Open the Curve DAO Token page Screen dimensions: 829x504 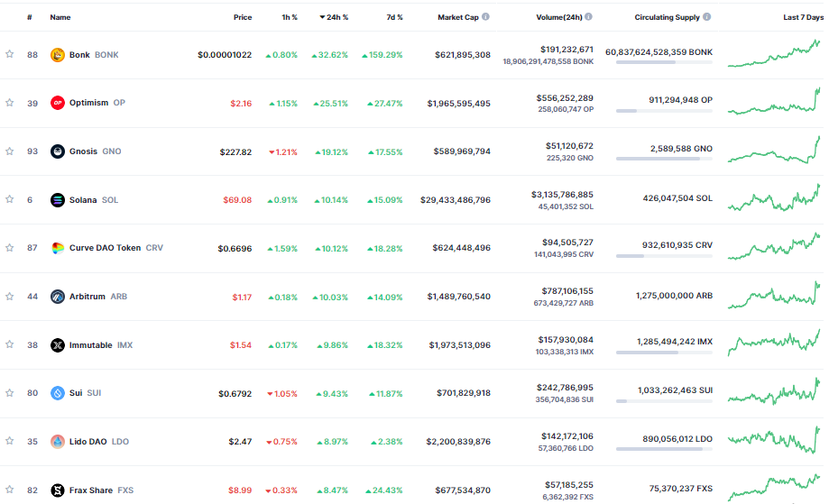[x=116, y=248]
